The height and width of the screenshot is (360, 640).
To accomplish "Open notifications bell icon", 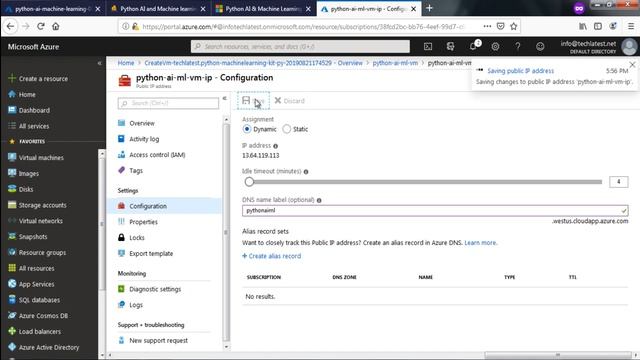I will [x=473, y=46].
